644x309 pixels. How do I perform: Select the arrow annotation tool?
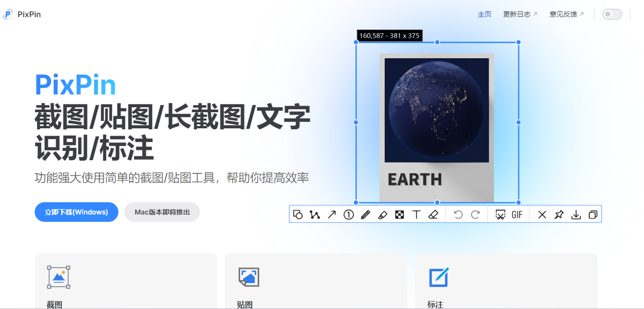point(332,214)
